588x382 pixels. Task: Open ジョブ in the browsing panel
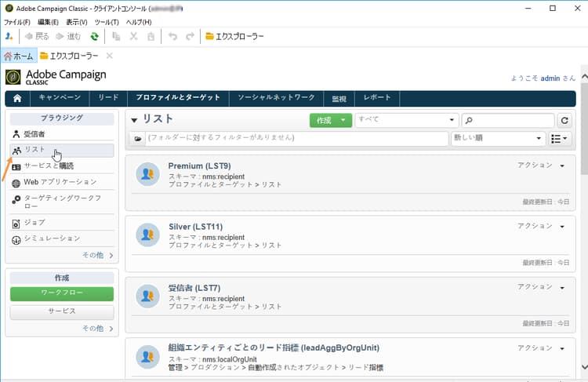(62, 223)
